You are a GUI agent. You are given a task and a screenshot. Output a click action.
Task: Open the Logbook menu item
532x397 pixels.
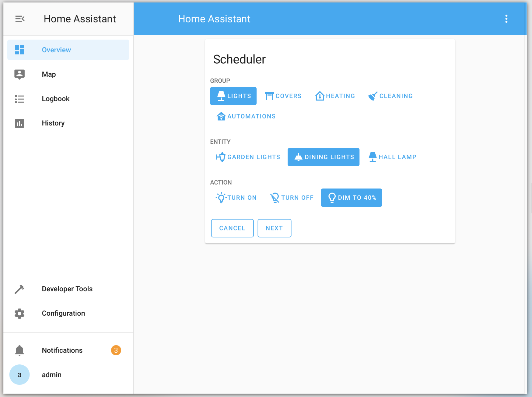(68, 99)
